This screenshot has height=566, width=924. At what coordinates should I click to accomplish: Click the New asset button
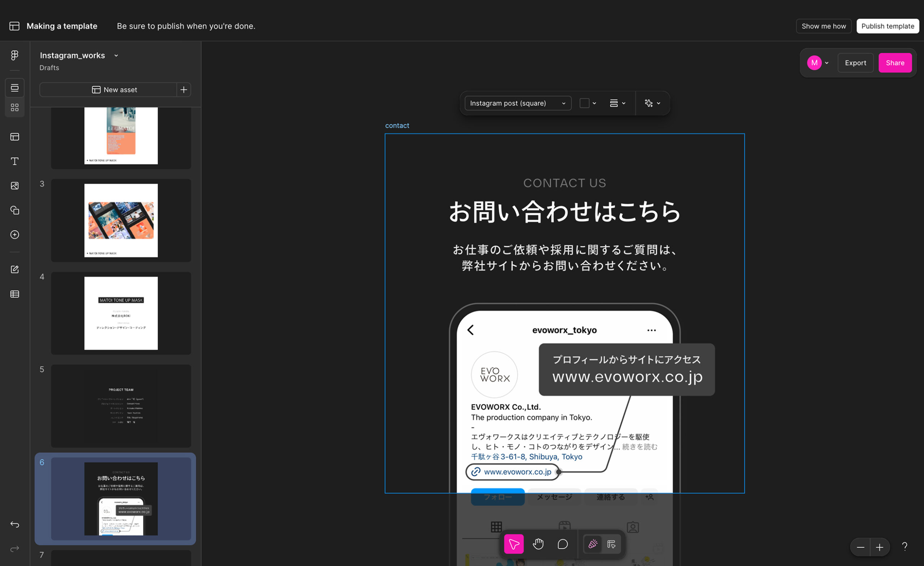tap(108, 90)
